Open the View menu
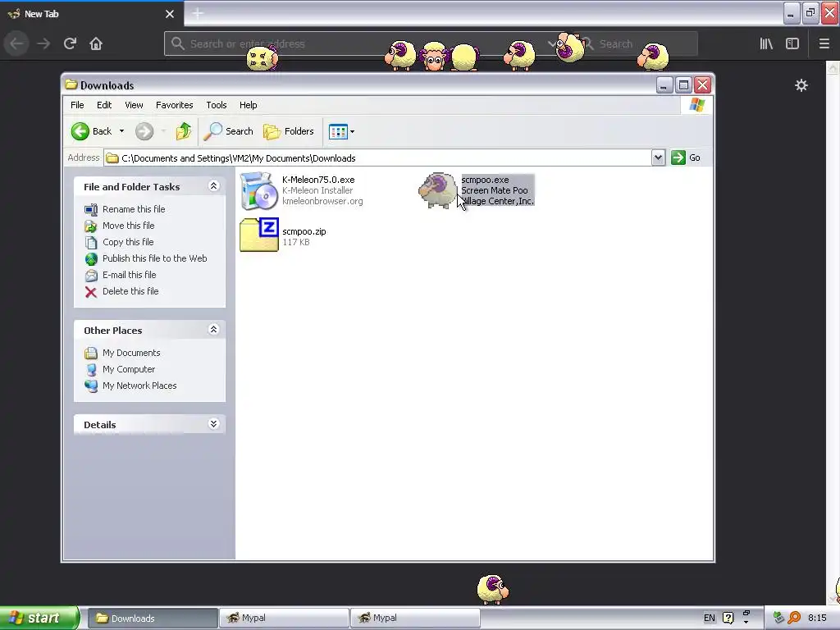840x630 pixels. [x=134, y=105]
